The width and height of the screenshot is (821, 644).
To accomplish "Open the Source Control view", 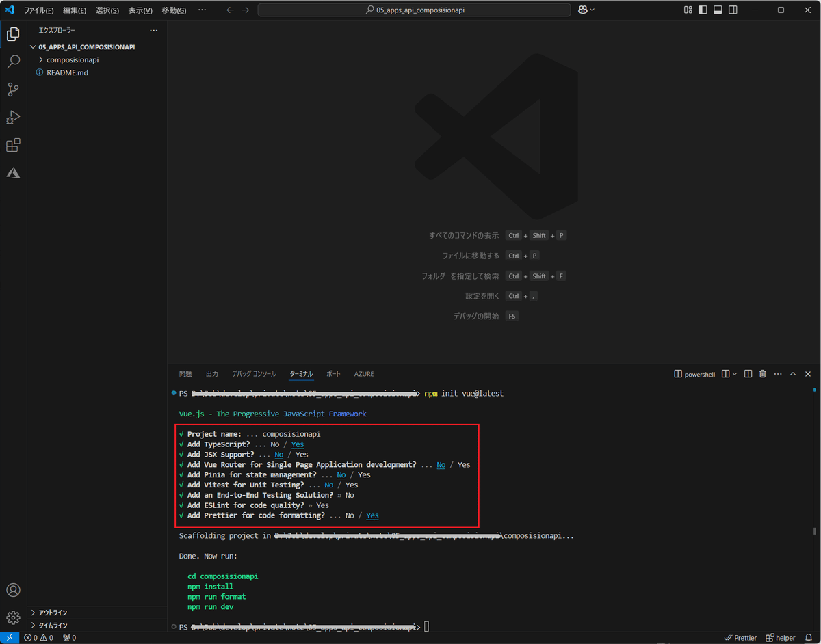I will click(x=13, y=90).
